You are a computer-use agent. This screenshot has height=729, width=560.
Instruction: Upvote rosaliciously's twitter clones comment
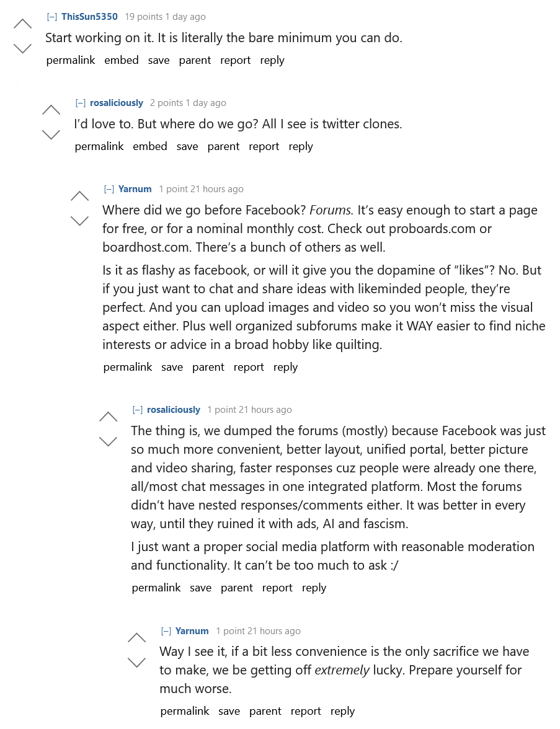coord(51,110)
